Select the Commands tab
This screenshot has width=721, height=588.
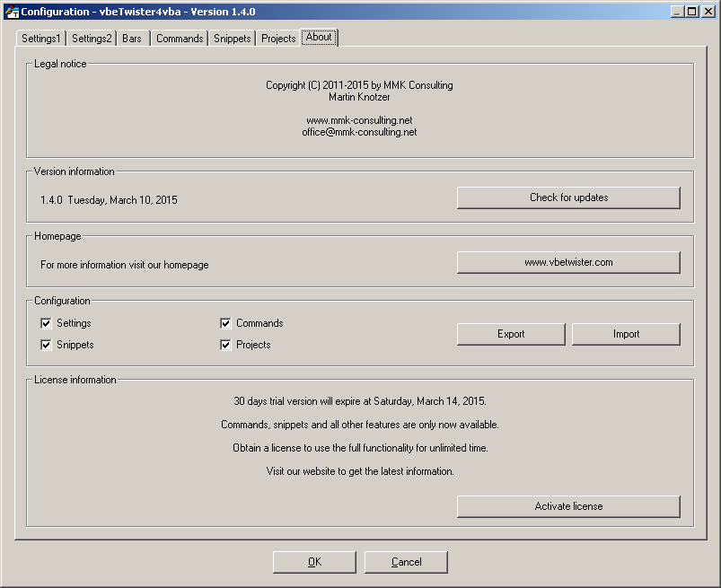(x=180, y=39)
